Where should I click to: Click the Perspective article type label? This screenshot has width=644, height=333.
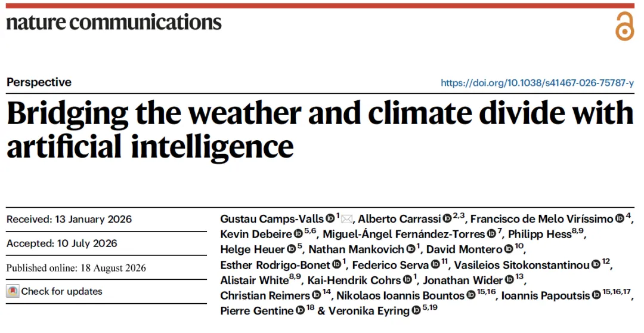point(39,82)
